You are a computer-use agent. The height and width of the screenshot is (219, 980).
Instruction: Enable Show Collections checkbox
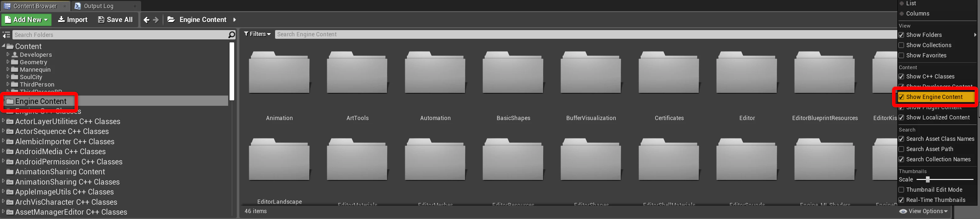point(901,45)
